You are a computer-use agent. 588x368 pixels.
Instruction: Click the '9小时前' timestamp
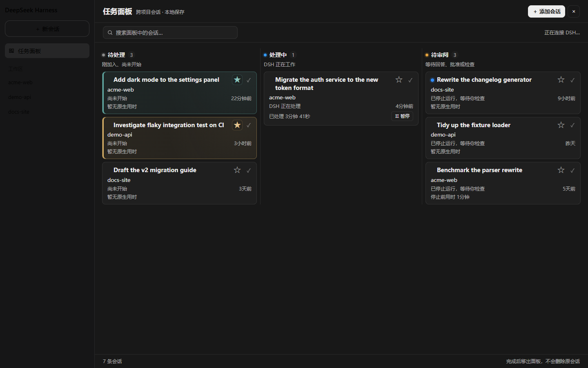tap(566, 99)
